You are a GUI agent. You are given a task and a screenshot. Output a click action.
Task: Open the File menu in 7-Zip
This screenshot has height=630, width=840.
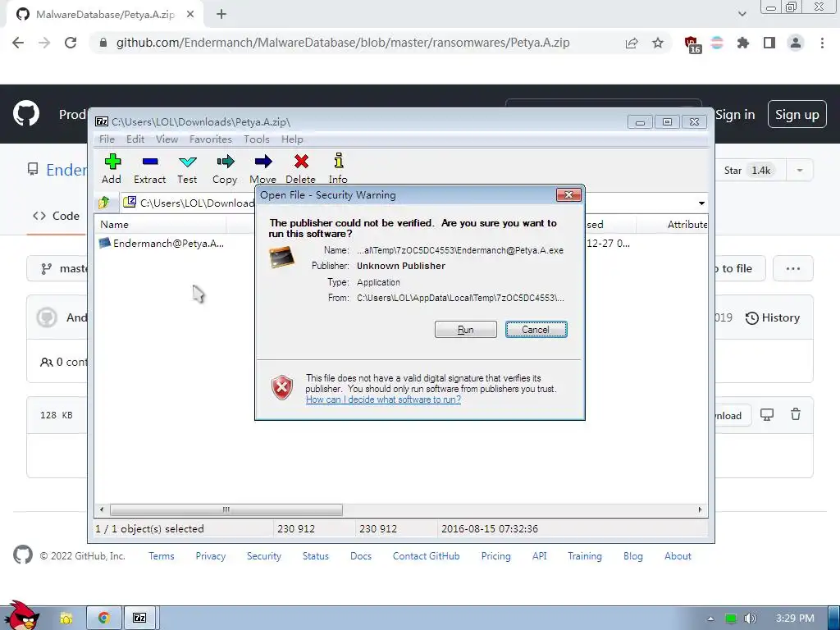(107, 139)
